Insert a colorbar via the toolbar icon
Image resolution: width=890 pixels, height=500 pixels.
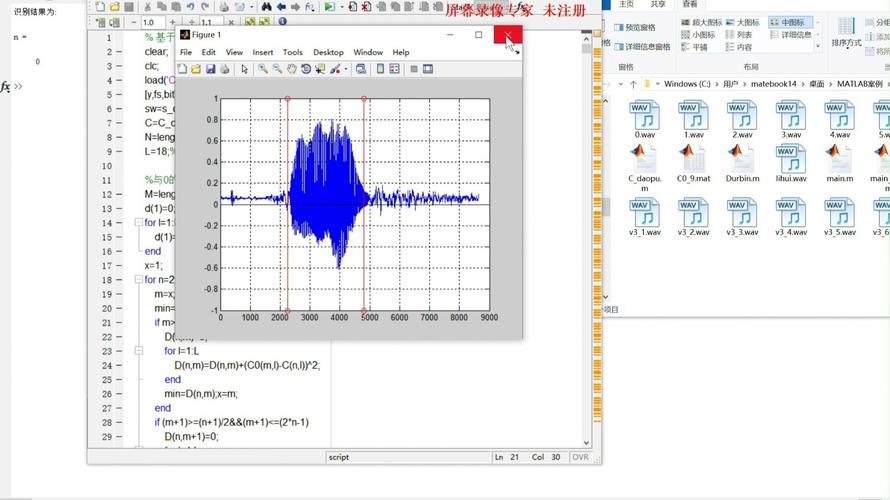[x=380, y=69]
